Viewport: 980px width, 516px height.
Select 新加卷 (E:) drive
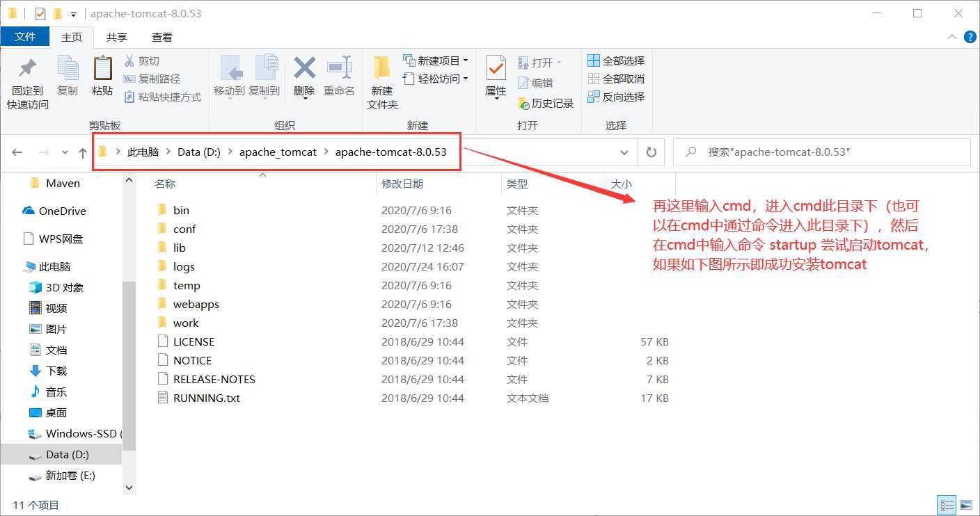(x=61, y=476)
